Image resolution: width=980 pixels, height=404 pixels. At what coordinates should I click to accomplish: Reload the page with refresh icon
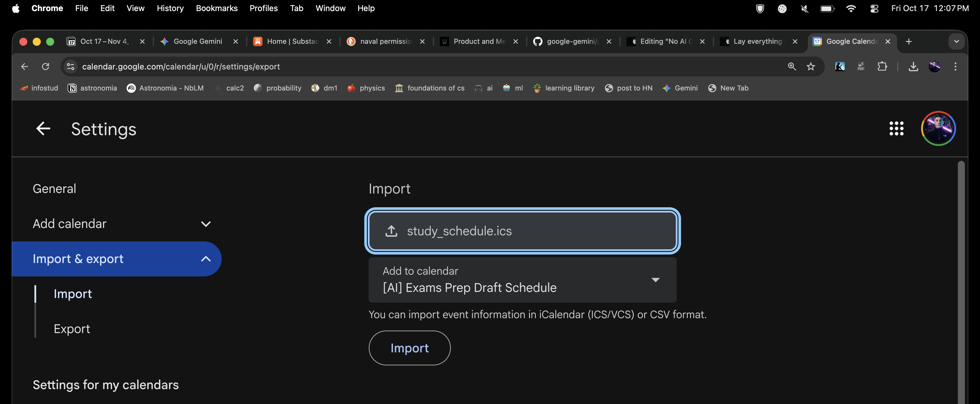coord(46,67)
